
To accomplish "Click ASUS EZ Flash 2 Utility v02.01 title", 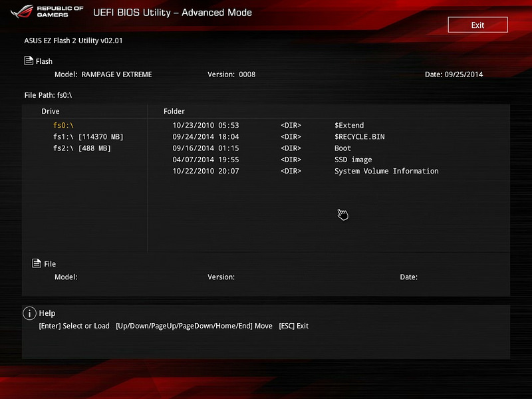I will tap(73, 41).
